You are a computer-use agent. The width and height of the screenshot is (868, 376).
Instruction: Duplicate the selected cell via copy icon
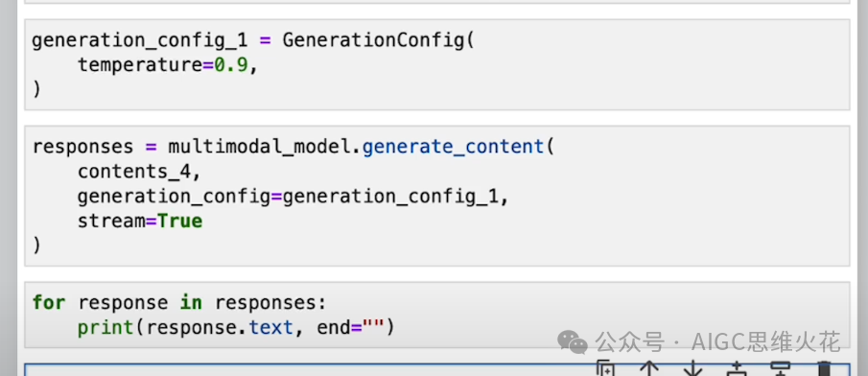click(605, 368)
